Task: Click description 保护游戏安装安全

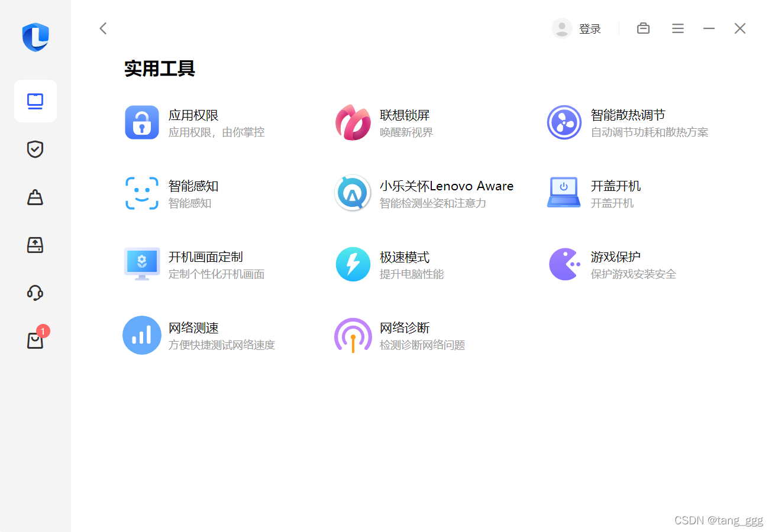Action: tap(634, 274)
